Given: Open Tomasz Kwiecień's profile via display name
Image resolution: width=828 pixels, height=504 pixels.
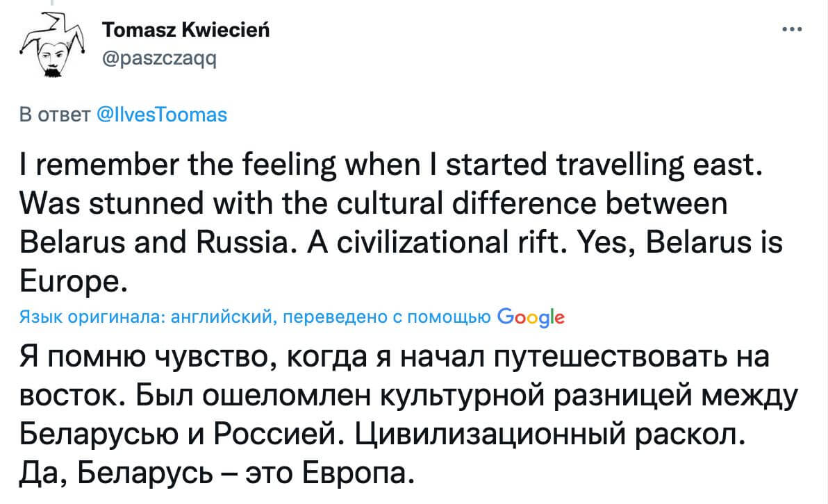Looking at the screenshot, I should tap(185, 30).
